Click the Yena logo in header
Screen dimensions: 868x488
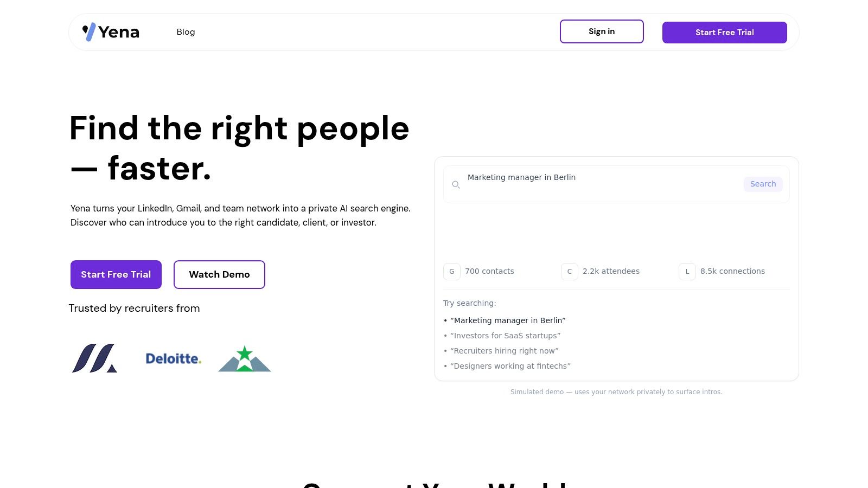[x=111, y=32]
